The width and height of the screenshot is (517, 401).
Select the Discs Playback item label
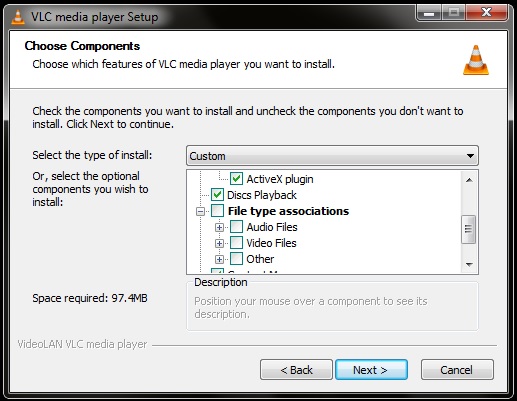tap(262, 195)
